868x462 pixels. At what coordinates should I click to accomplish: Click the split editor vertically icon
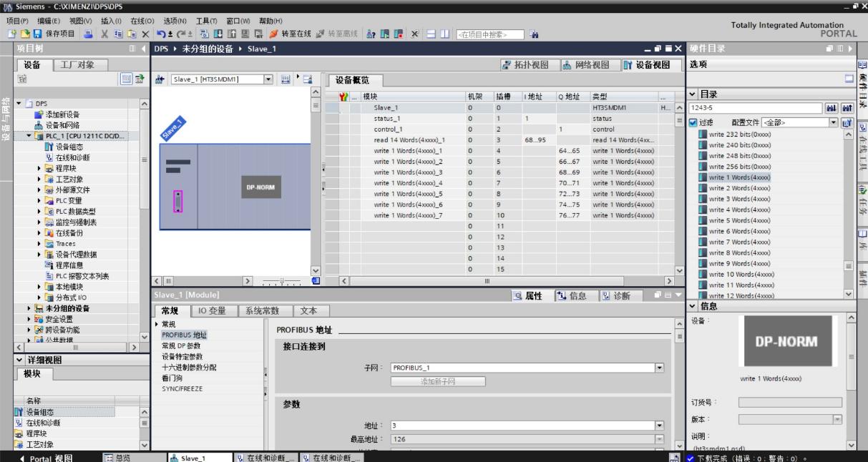point(444,34)
